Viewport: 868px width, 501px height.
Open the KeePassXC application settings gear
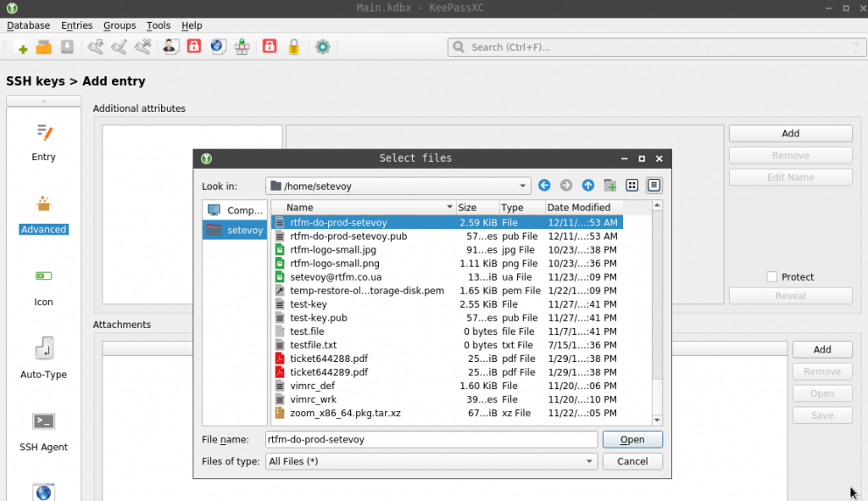(x=322, y=47)
